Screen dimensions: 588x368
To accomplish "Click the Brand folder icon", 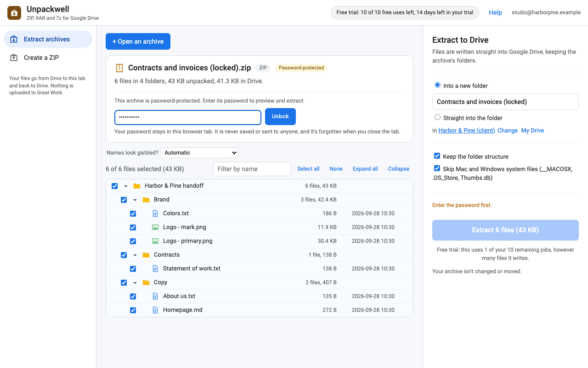I will pos(146,200).
